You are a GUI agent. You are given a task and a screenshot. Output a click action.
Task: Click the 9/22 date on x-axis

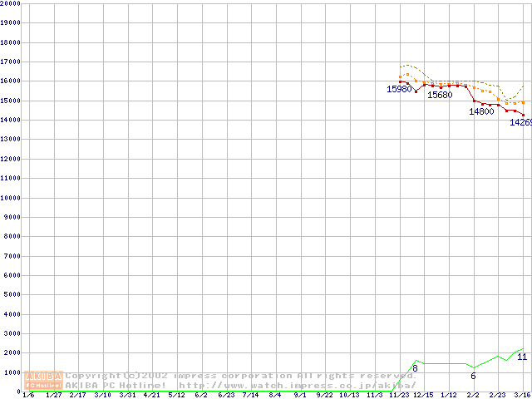click(324, 395)
